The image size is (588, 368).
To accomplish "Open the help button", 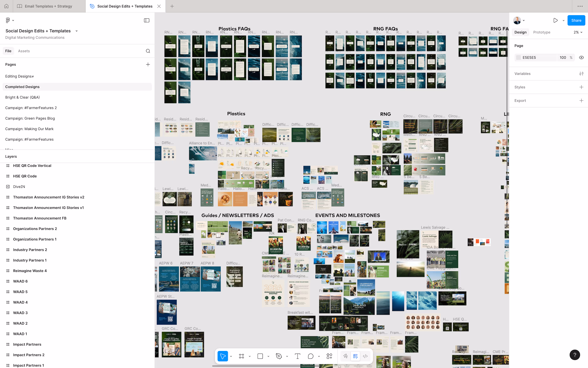I will (x=575, y=355).
